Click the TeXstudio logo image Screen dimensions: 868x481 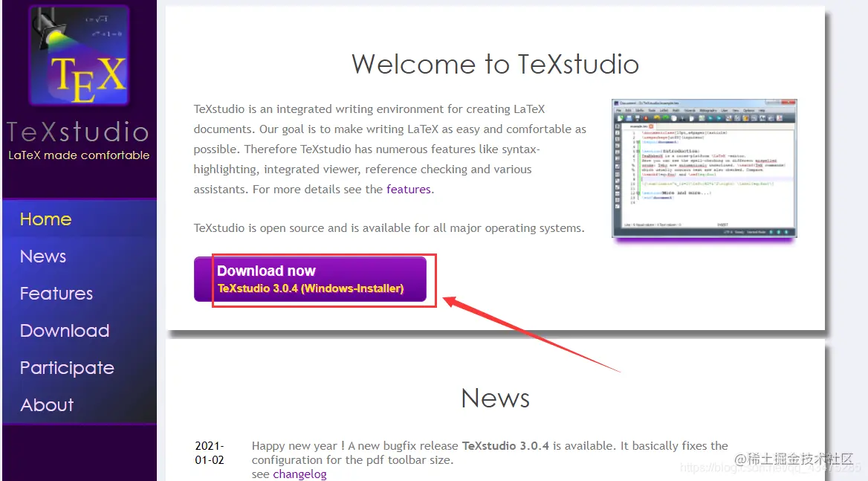80,55
